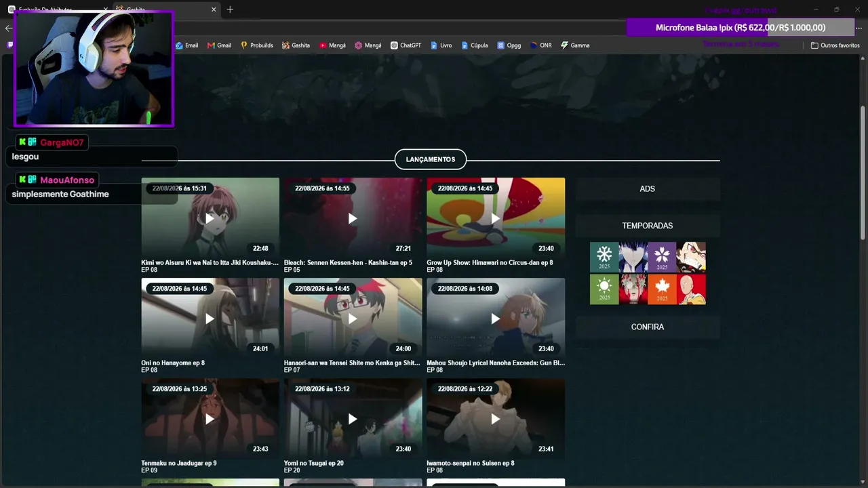
Task: Open the Mangá bookmark with YouTube icon
Action: coord(332,45)
